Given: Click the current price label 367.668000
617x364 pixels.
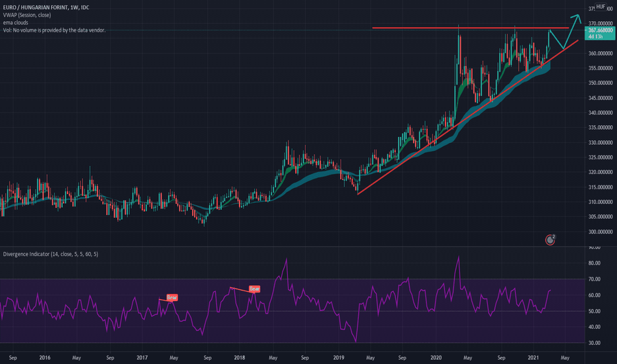Looking at the screenshot, I should [x=600, y=30].
